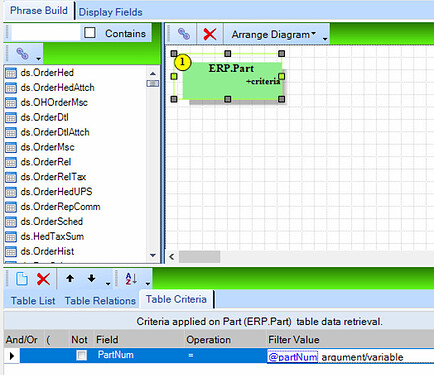Open overflow arrow after move-down icon
The width and height of the screenshot is (434, 375).
point(108,284)
